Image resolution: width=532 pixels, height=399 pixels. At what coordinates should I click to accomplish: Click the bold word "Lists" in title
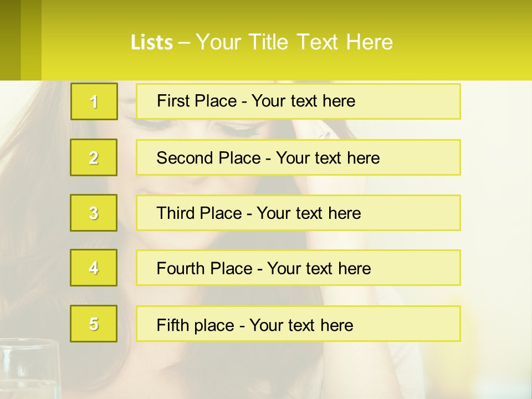pyautogui.click(x=151, y=42)
